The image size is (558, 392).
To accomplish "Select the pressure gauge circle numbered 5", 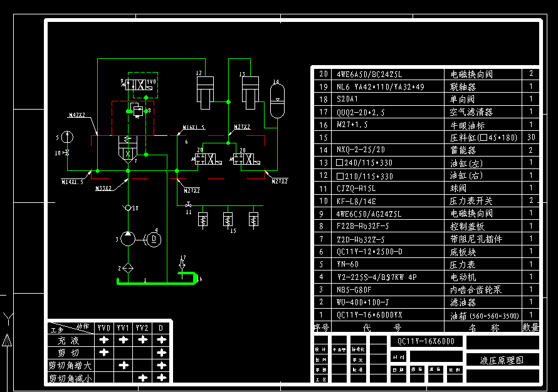I will click(x=68, y=137).
